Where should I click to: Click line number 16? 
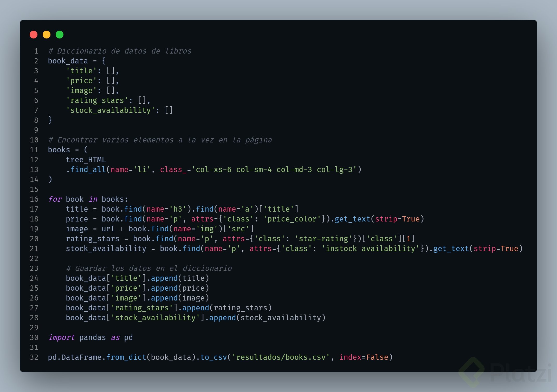tap(34, 199)
